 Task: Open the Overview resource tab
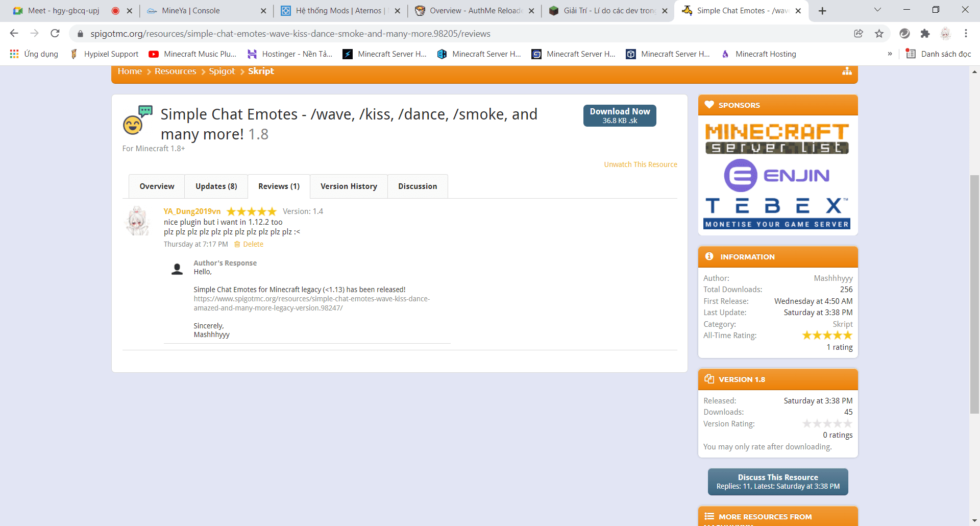point(157,186)
